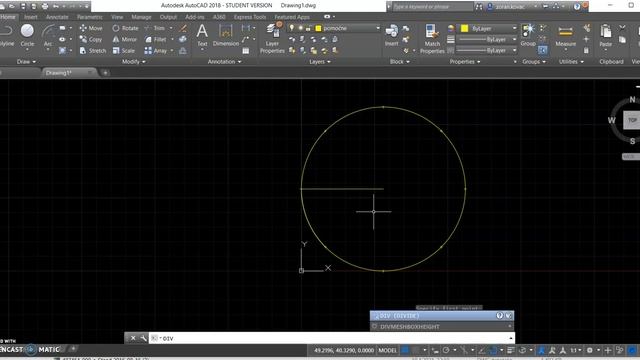Expand the Properties panel
Screen dimensions: 640x360
pos(465,62)
